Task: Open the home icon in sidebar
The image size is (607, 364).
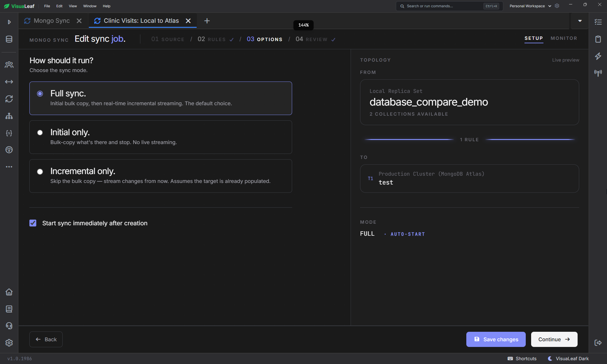Action: pos(9,292)
